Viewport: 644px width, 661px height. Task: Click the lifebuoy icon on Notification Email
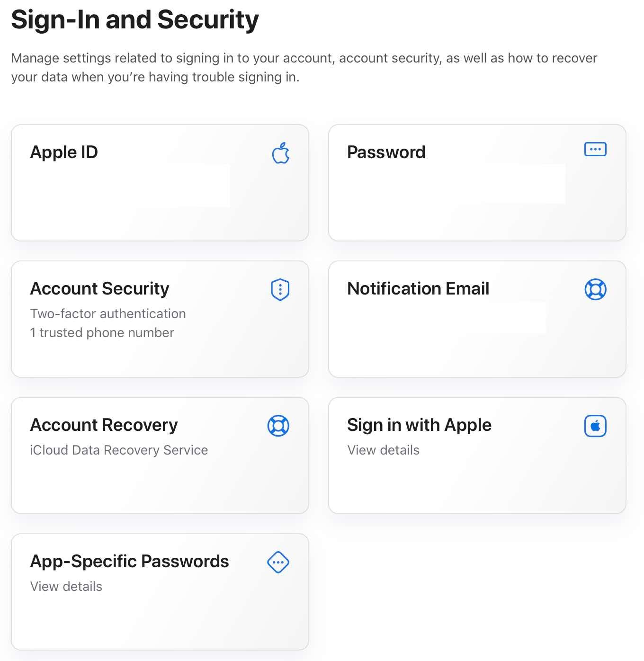pos(595,289)
